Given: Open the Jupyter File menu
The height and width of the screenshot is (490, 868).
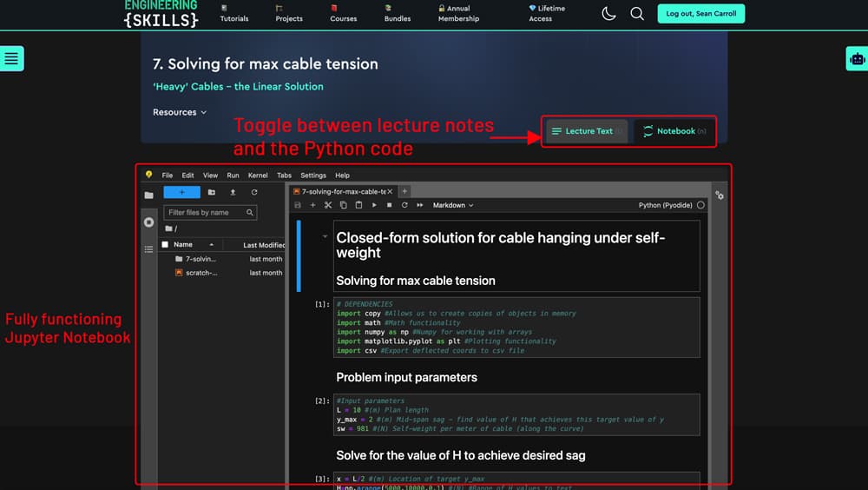Looking at the screenshot, I should pyautogui.click(x=168, y=175).
